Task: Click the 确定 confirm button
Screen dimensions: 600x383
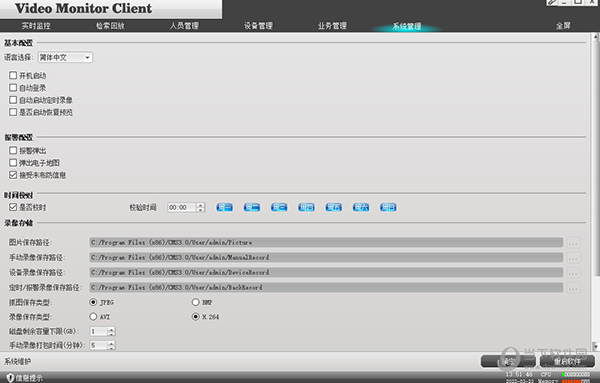Action: [x=508, y=361]
